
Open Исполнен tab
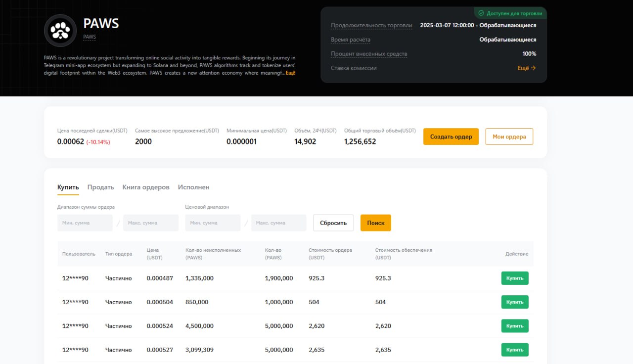coord(194,187)
